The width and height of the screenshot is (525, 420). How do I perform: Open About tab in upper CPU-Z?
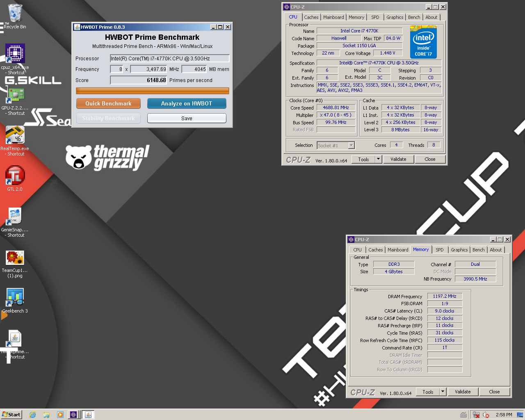pyautogui.click(x=431, y=17)
